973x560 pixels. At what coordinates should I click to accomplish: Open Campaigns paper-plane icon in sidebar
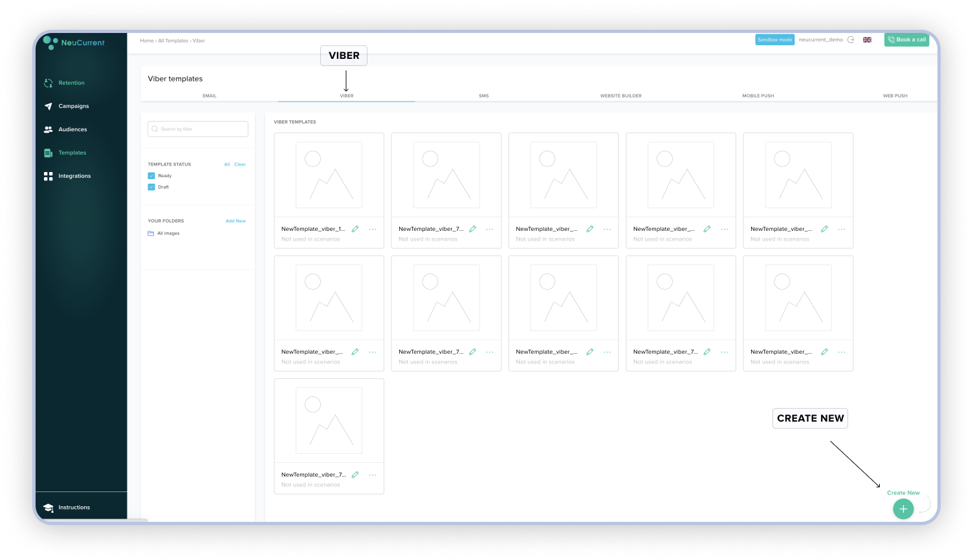tap(48, 106)
